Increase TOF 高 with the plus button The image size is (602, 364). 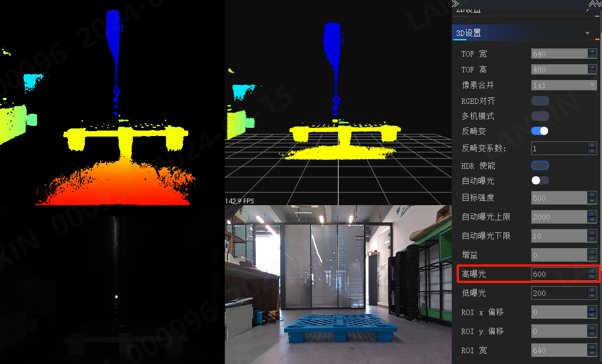pyautogui.click(x=592, y=67)
